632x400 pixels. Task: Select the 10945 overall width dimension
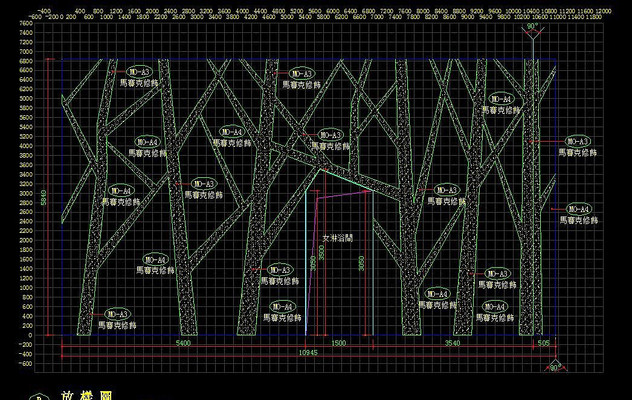coord(309,353)
